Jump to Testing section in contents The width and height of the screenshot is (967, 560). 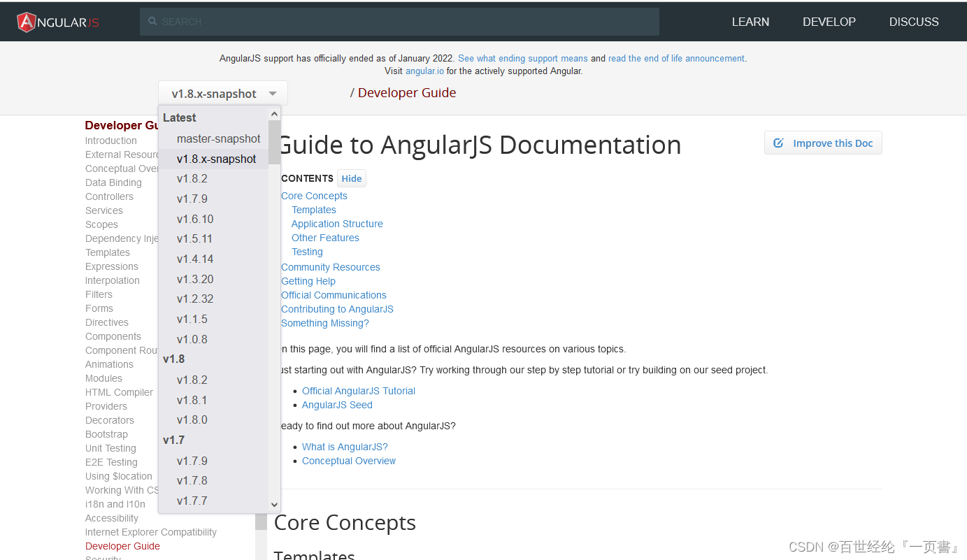pyautogui.click(x=307, y=252)
